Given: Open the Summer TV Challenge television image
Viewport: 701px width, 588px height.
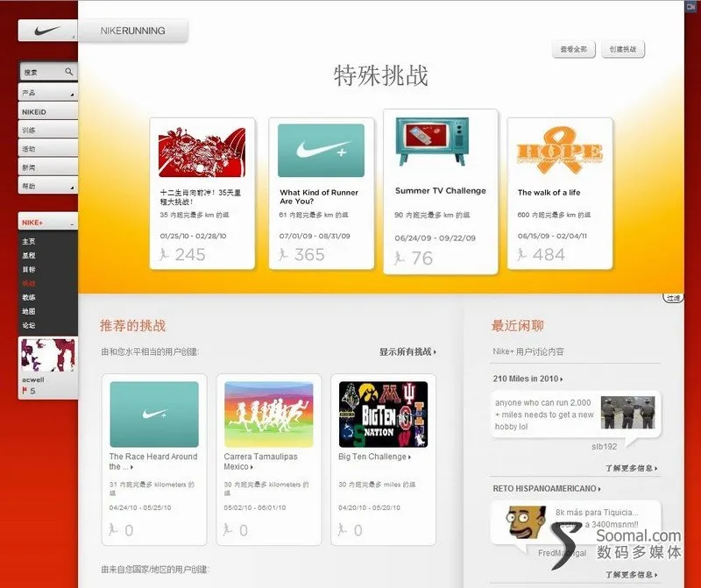Looking at the screenshot, I should click(x=432, y=142).
